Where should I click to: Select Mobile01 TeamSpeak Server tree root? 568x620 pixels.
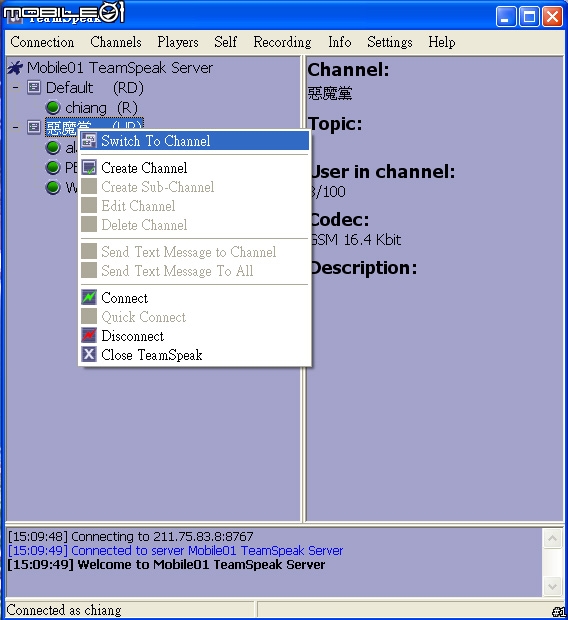[x=119, y=68]
